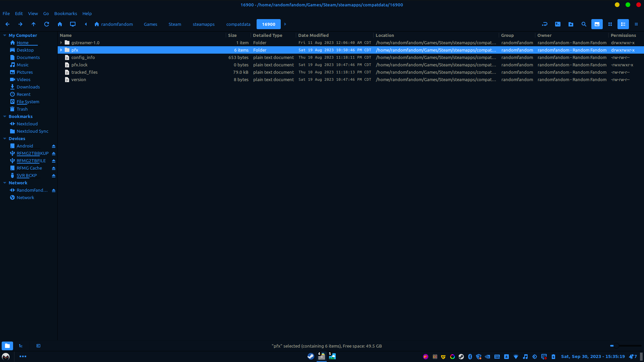Open the search files tool

coord(584,24)
